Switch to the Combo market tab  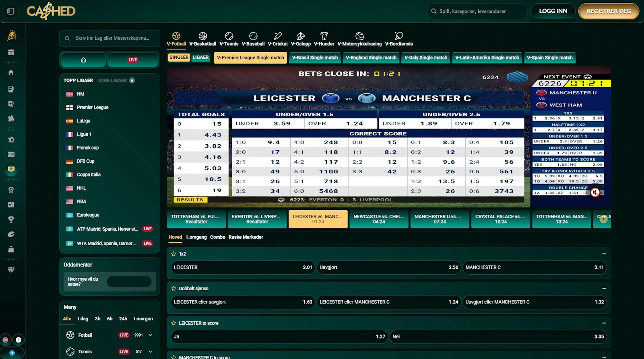coord(218,237)
